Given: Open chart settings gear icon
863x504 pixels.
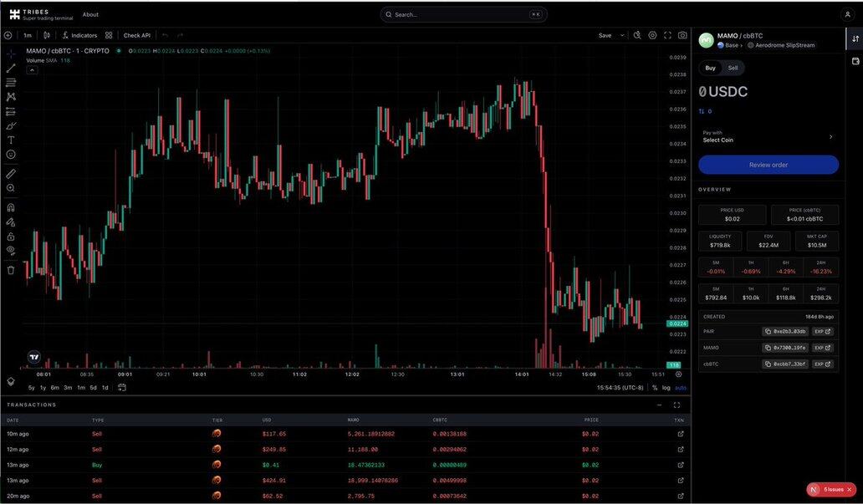Looking at the screenshot, I should tap(652, 35).
